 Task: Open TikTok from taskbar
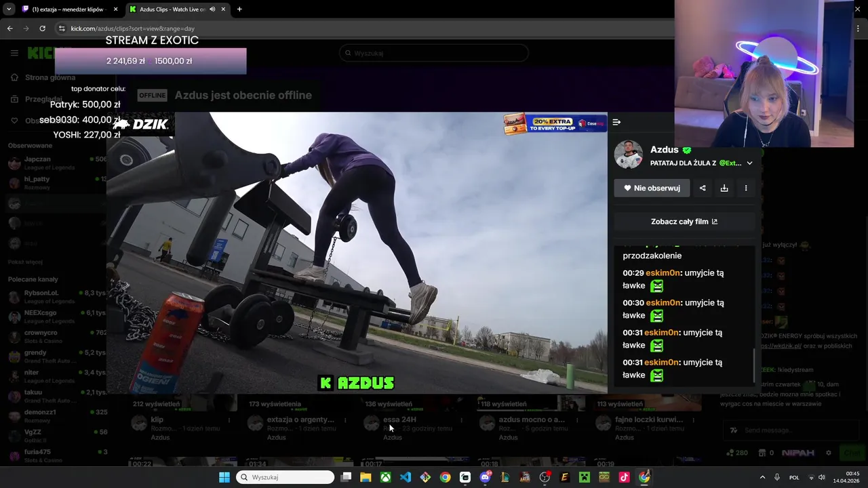coord(624,477)
